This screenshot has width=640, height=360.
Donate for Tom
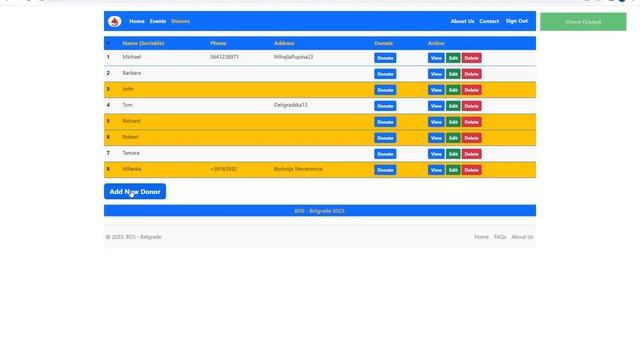click(x=385, y=106)
